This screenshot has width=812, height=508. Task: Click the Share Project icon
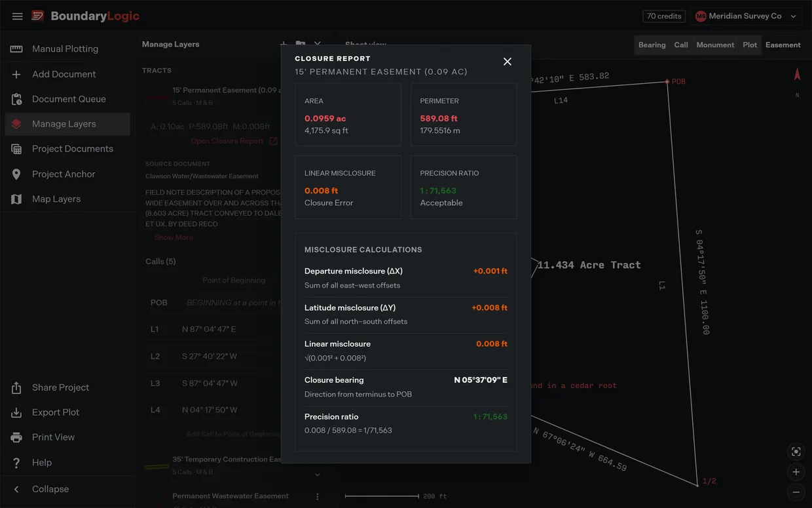(x=16, y=388)
